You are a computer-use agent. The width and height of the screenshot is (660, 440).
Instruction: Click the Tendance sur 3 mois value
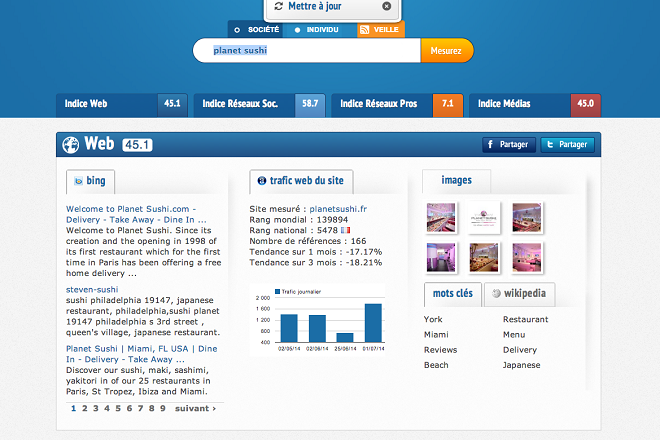[364, 262]
